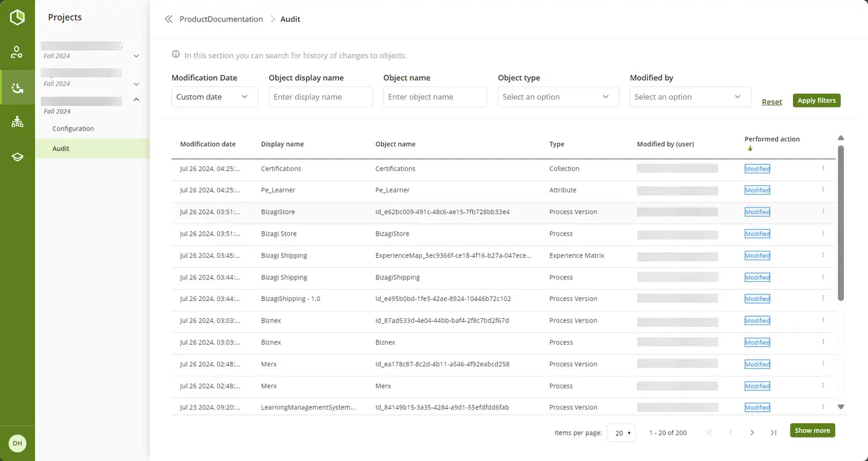Collapse the third Fall 2024 project

click(136, 100)
